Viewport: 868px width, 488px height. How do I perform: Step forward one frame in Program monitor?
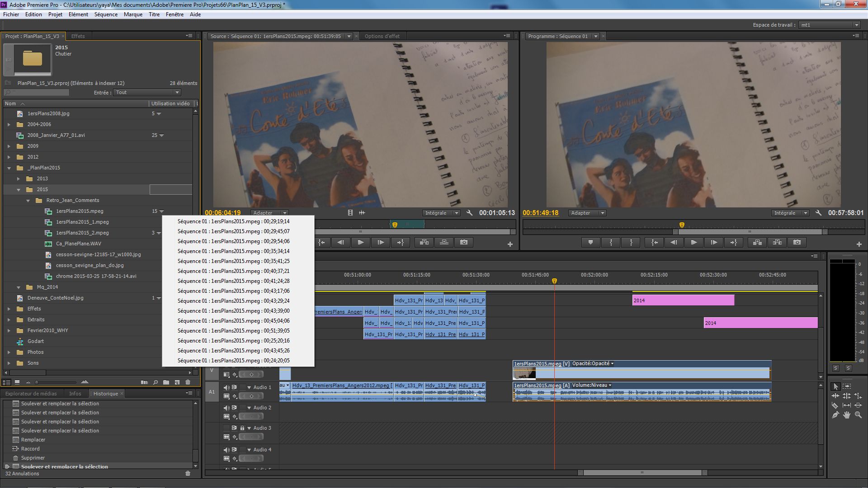[x=713, y=242]
